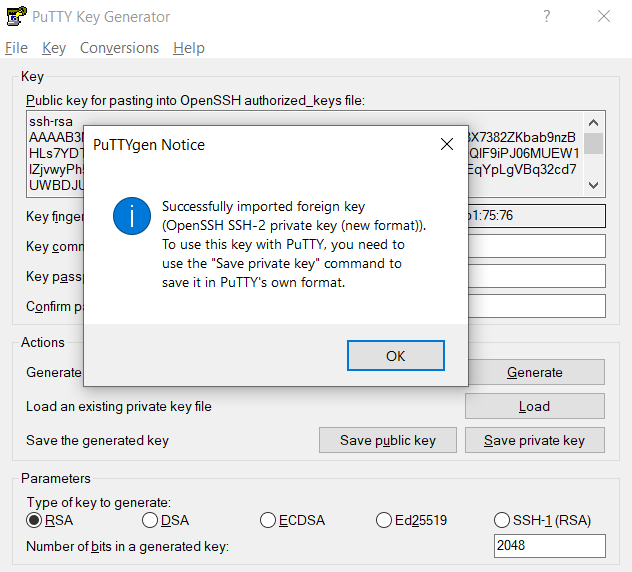The height and width of the screenshot is (572, 632).
Task: Click the 'PuTTYgen Notice' dialog title
Action: point(149,145)
